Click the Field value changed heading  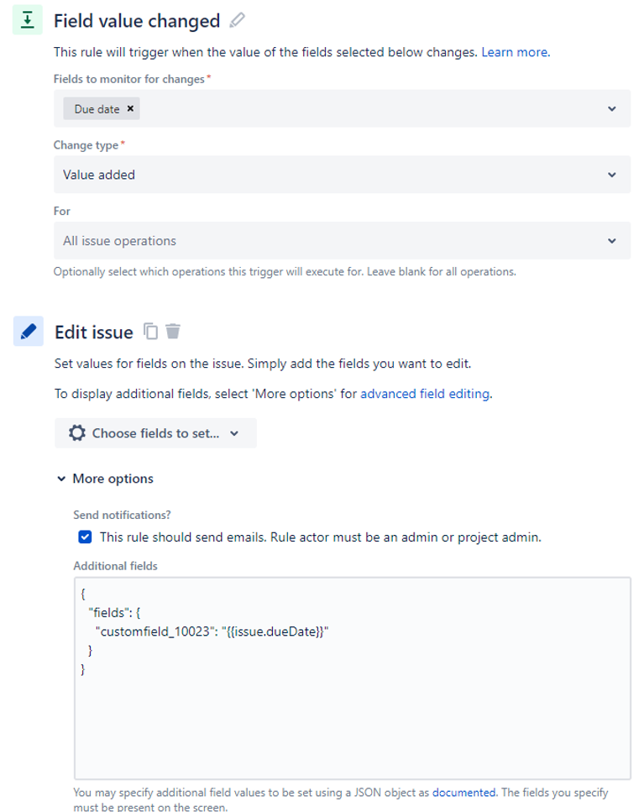coord(137,21)
